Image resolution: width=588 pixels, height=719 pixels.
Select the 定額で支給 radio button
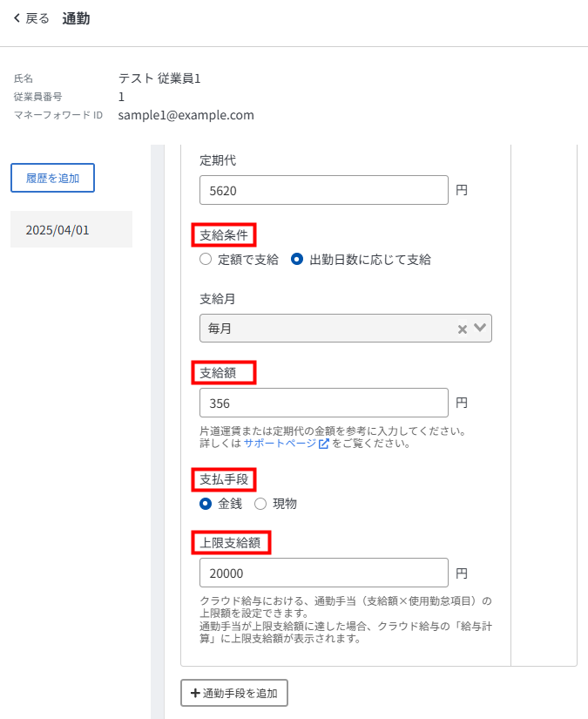(206, 259)
